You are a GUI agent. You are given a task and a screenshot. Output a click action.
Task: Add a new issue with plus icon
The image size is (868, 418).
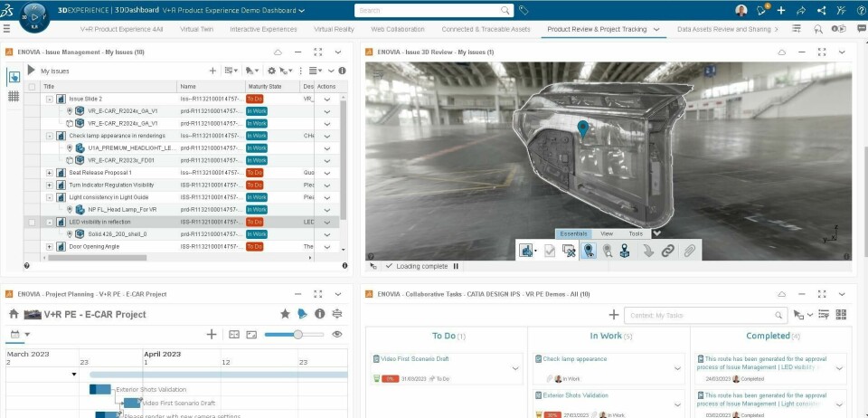(212, 71)
